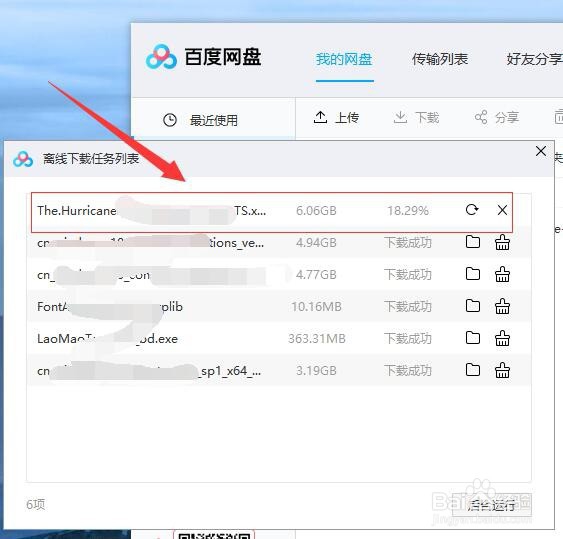
Task: Click the 18.29% progress value
Action: [x=408, y=211]
